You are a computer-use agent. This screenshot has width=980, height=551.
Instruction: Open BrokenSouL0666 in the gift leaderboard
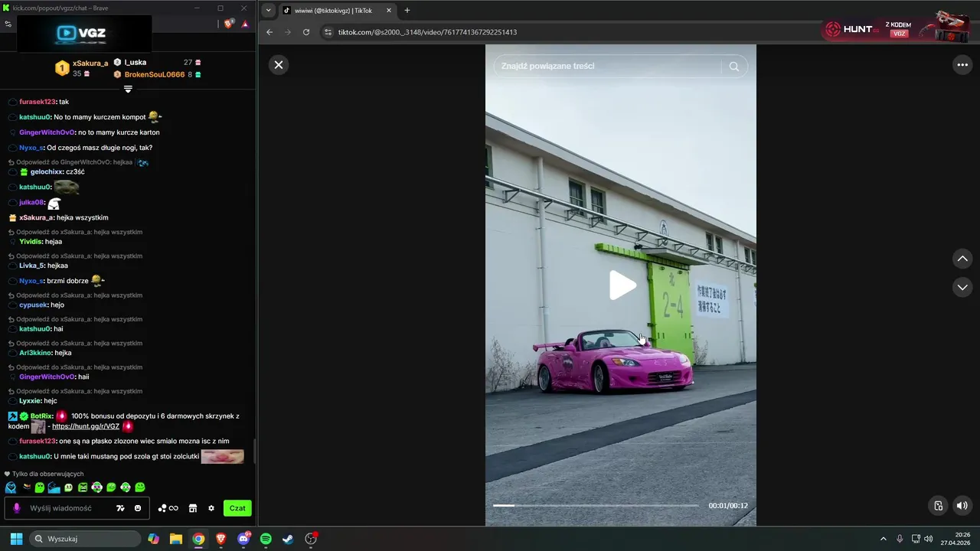tap(155, 74)
